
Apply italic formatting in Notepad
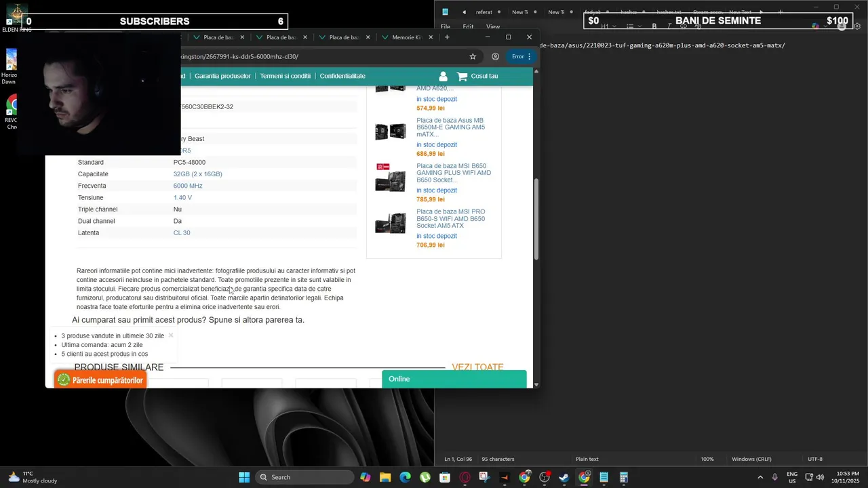[x=669, y=26]
